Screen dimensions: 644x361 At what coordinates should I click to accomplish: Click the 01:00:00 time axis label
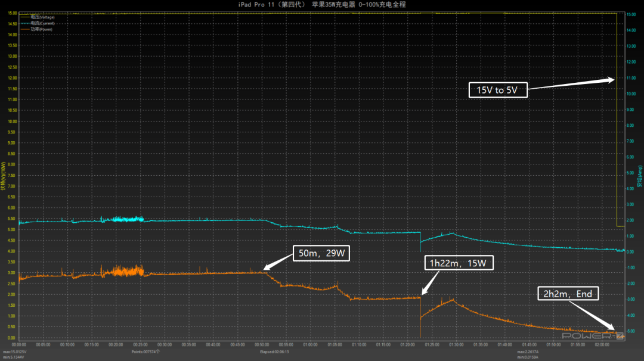point(311,345)
